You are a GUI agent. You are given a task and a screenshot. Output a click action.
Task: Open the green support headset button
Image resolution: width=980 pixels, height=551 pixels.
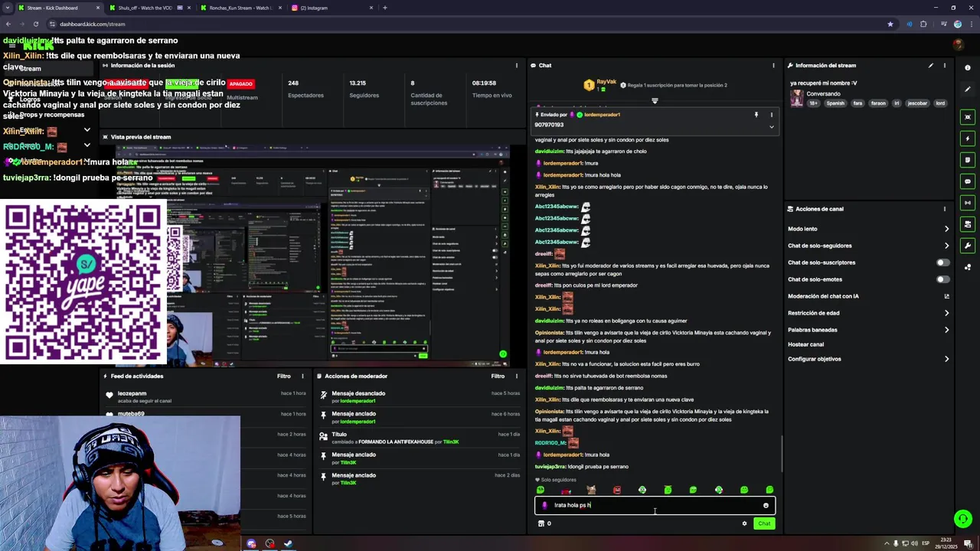tap(963, 519)
